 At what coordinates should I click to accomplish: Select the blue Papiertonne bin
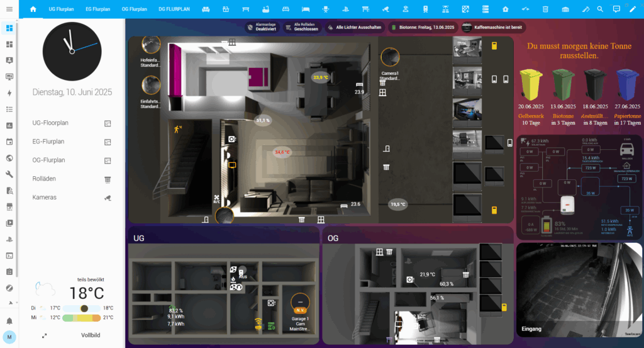coord(627,84)
